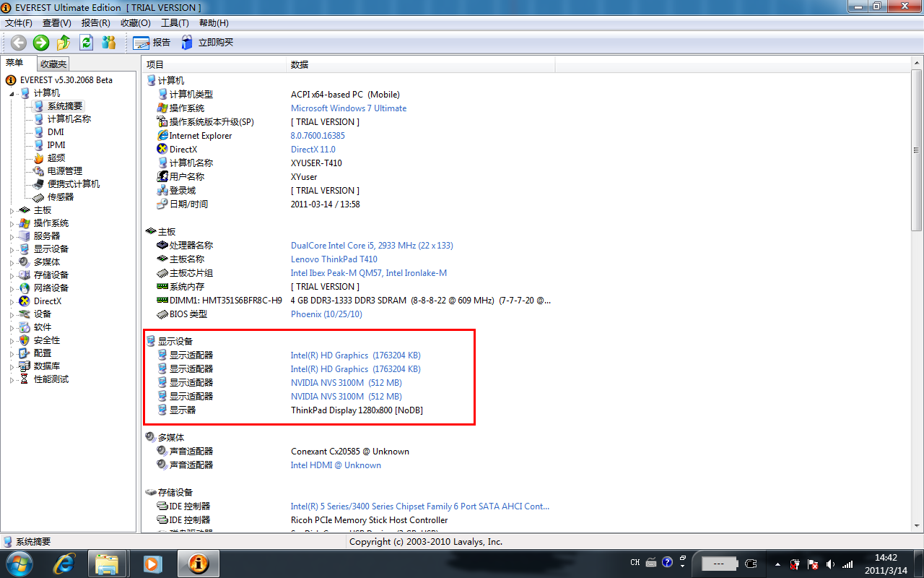Select the DIMM1: HMT351S6BFR8C-H9 row
The height and width of the screenshot is (578, 924).
pos(354,301)
